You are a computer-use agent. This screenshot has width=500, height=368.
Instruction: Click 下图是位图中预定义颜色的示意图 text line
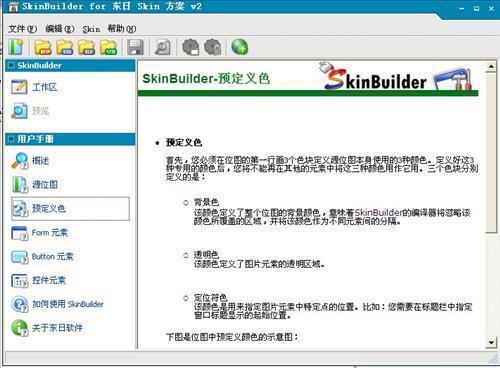tap(232, 337)
